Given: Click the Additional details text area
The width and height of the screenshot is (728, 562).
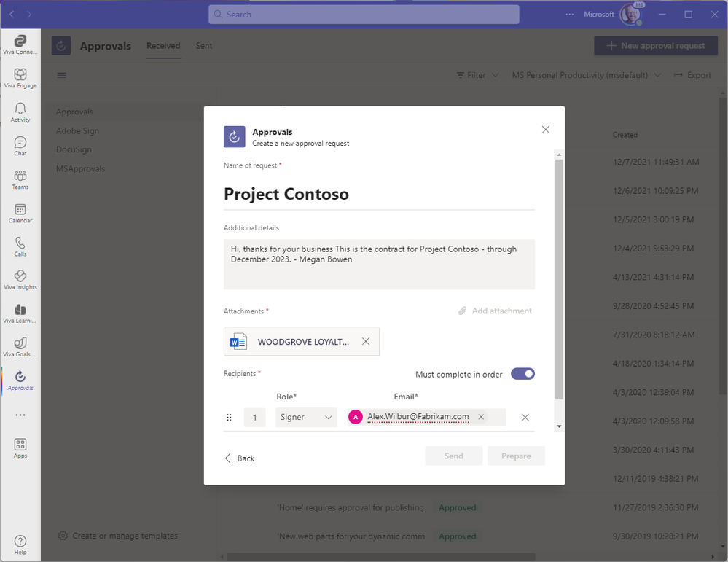Looking at the screenshot, I should [x=379, y=265].
